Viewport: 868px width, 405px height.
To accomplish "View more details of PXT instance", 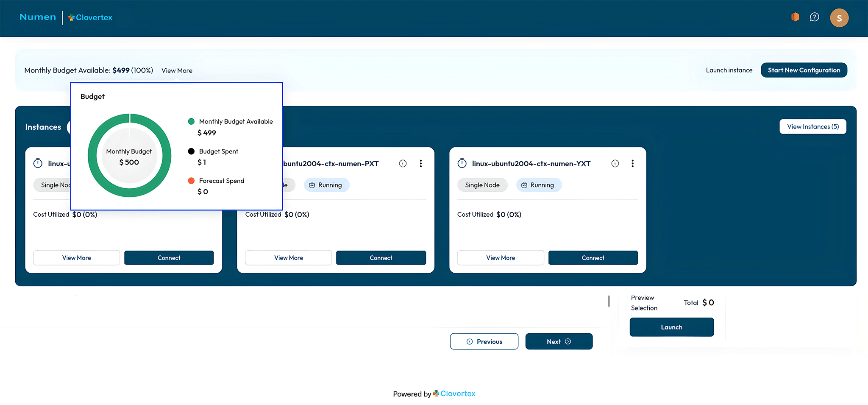I will pyautogui.click(x=288, y=258).
